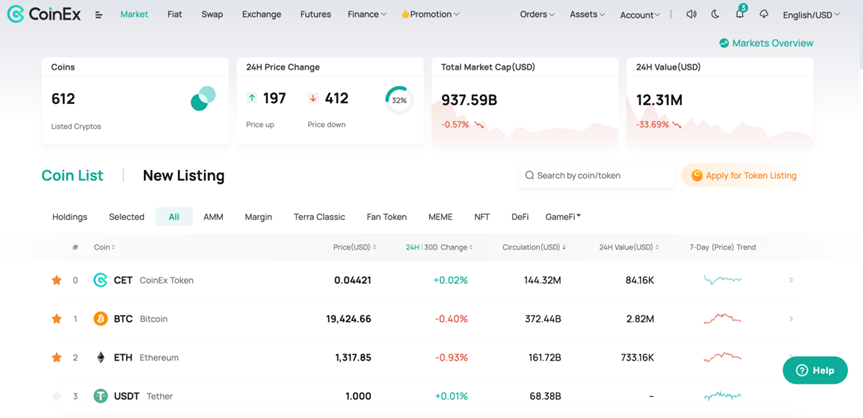Filter by AMM category

pyautogui.click(x=214, y=217)
